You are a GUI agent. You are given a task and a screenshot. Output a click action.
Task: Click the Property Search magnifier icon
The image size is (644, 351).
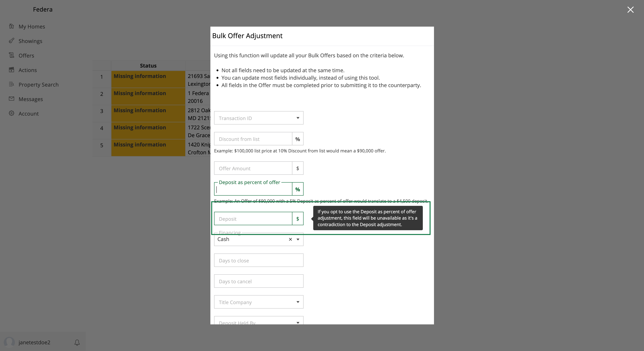(x=12, y=84)
